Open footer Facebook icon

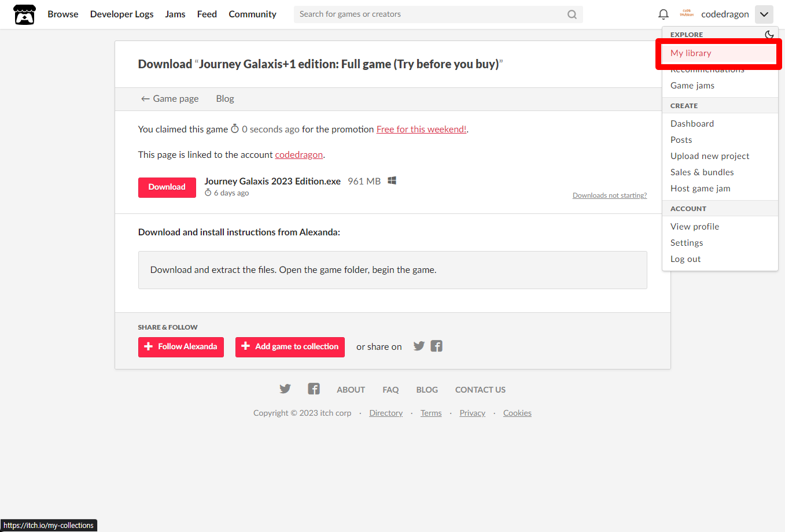pyautogui.click(x=314, y=389)
